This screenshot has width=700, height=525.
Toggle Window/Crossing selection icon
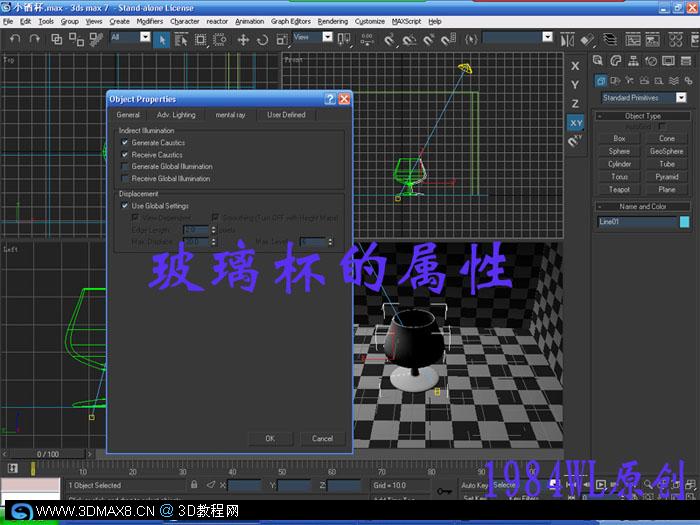pyautogui.click(x=220, y=40)
